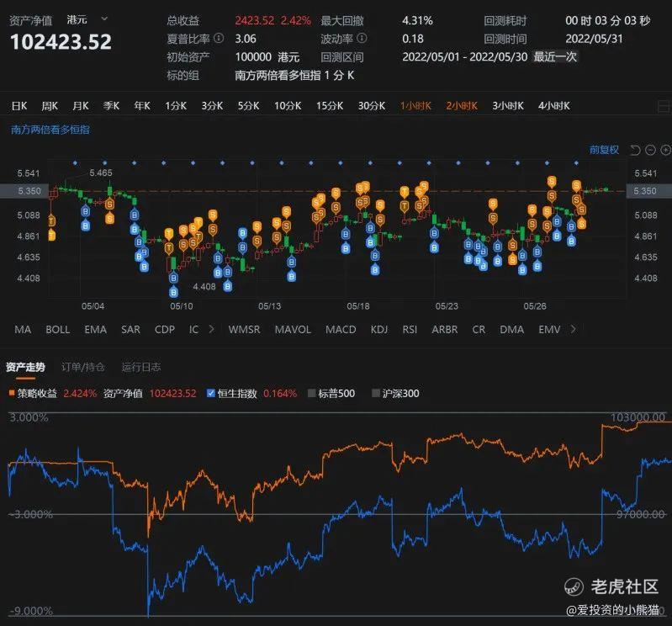The image size is (672, 626).
Task: Show the WMSR sub-indicator
Action: (x=244, y=329)
